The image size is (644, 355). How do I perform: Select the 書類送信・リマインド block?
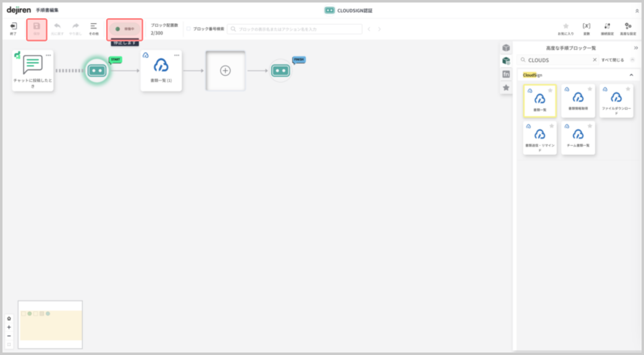(540, 138)
